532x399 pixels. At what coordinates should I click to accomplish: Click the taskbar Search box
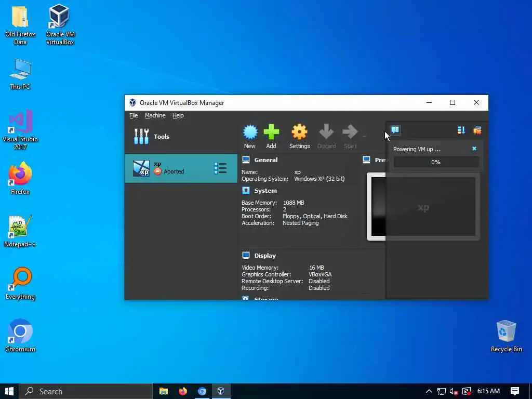pos(86,391)
